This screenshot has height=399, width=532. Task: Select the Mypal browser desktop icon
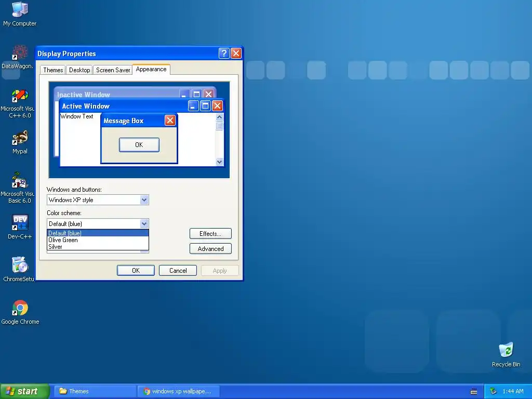20,142
